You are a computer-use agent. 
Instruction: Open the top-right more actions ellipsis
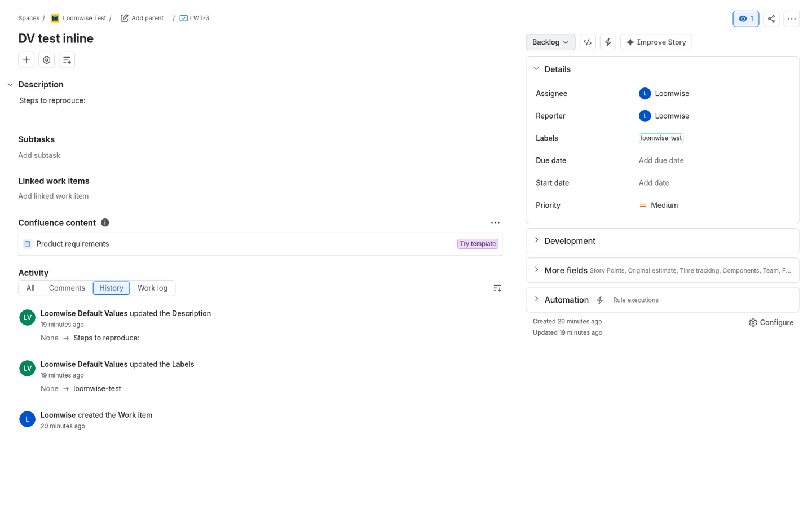pos(792,19)
